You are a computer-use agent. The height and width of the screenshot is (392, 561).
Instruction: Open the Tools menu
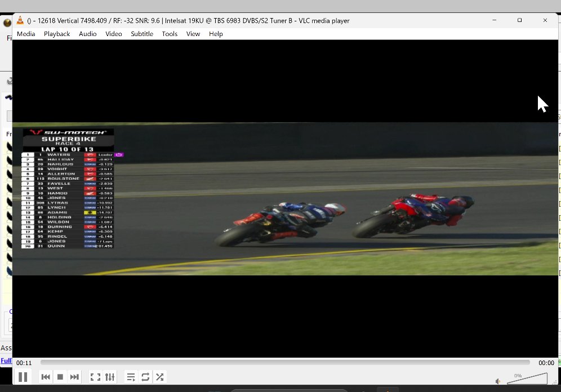click(x=170, y=34)
